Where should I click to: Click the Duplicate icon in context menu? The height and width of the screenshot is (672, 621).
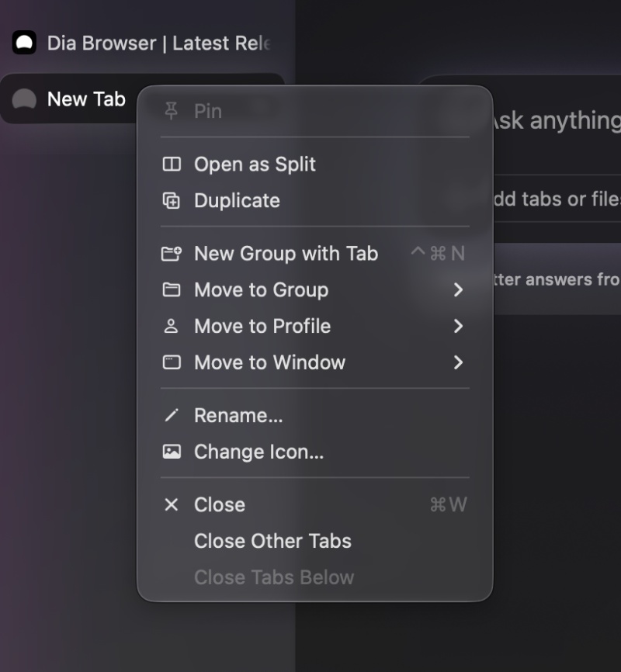pyautogui.click(x=172, y=200)
